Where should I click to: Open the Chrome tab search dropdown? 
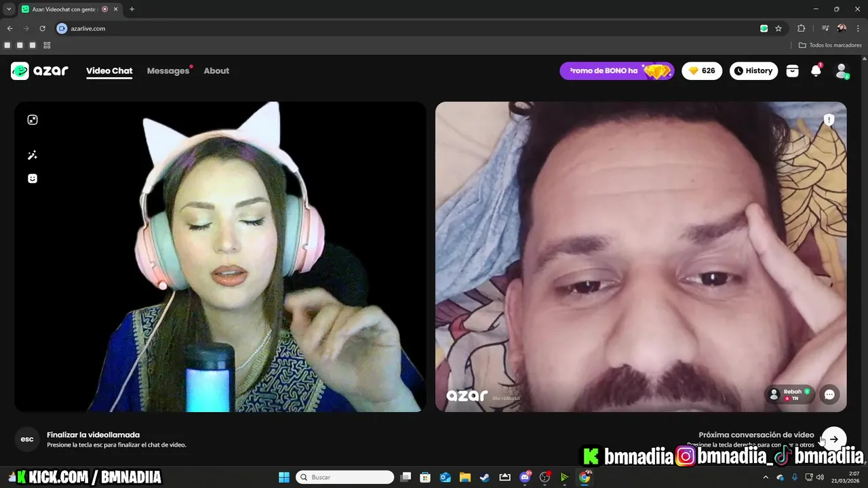pyautogui.click(x=9, y=9)
